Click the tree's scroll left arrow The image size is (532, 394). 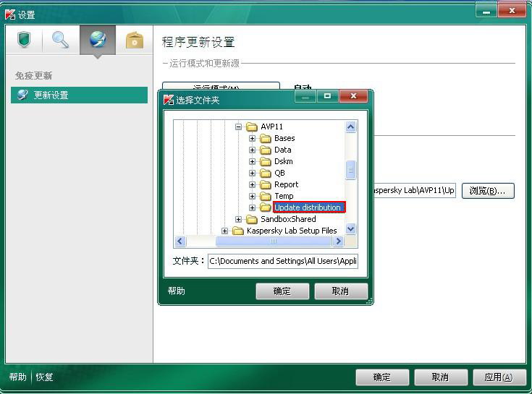point(180,241)
